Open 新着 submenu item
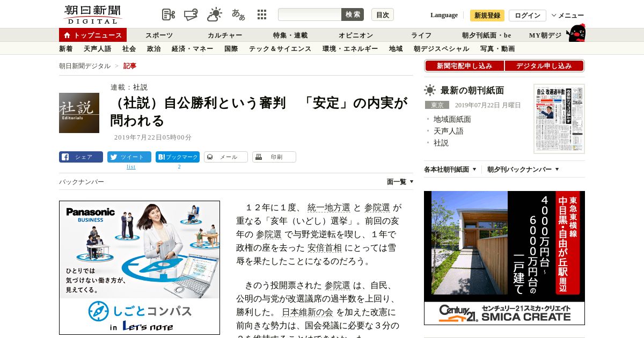The width and height of the screenshot is (644, 338). (66, 49)
